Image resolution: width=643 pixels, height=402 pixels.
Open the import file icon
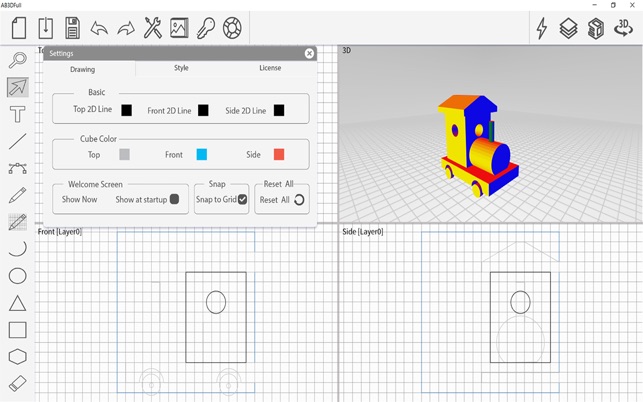(46, 28)
